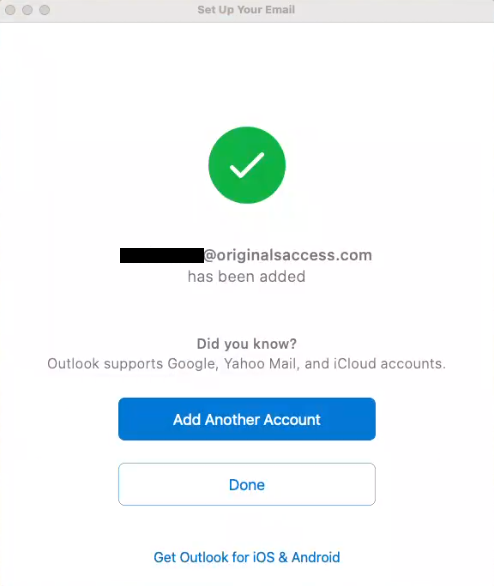Click the word Google in the tip
The height and width of the screenshot is (586, 494).
pyautogui.click(x=192, y=364)
